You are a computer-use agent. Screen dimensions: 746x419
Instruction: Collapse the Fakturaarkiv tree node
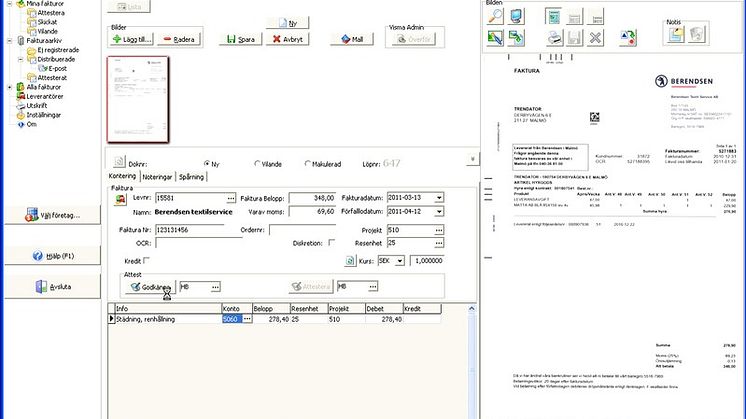click(x=10, y=41)
